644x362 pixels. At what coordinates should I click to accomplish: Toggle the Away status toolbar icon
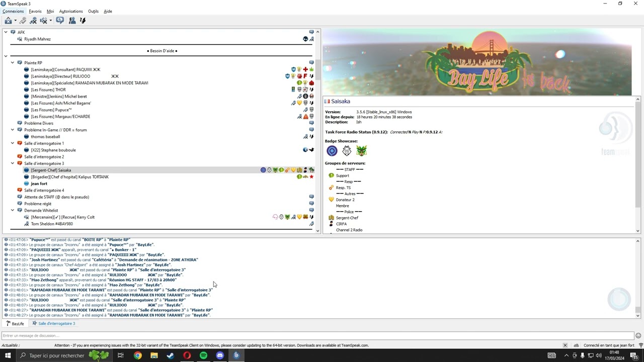click(23, 21)
